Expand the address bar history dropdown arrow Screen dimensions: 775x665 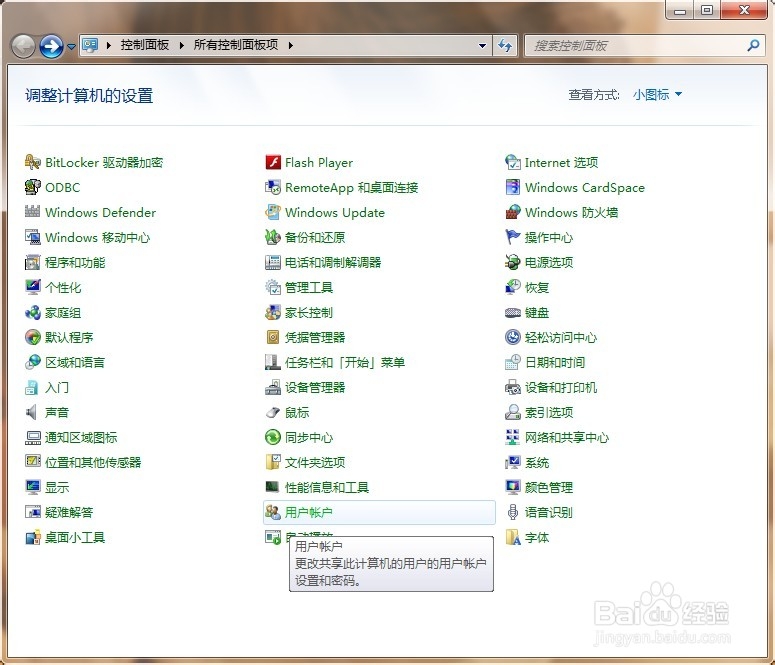[x=482, y=45]
